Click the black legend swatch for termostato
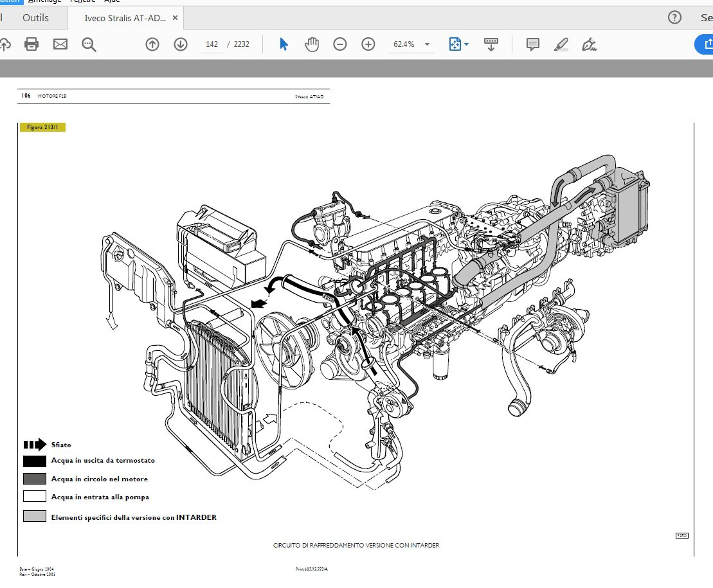This screenshot has width=713, height=588. (x=35, y=461)
